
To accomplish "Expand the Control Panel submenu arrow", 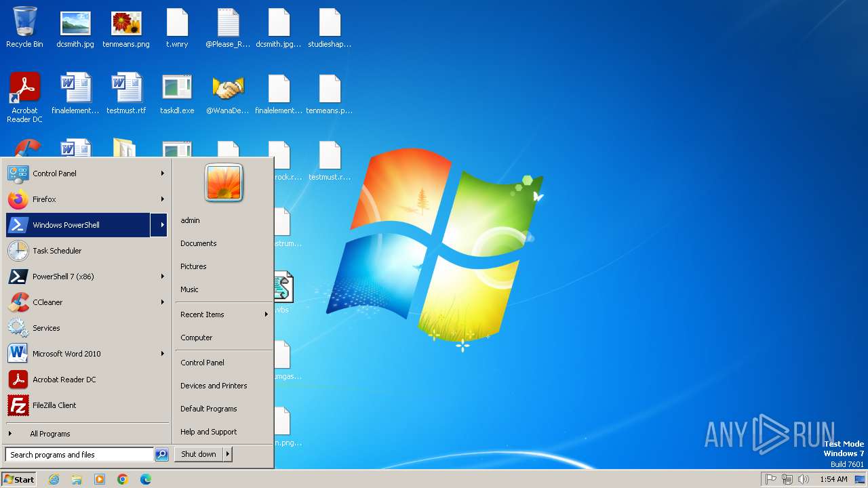I will click(x=163, y=174).
